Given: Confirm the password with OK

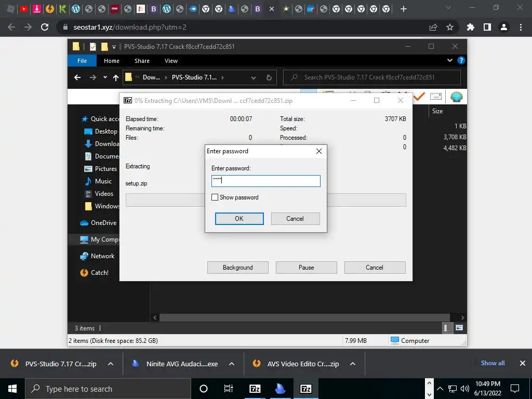Looking at the screenshot, I should coord(239,219).
